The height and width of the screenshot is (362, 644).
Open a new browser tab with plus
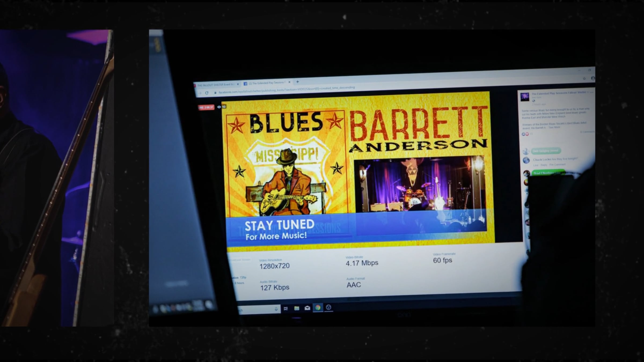(x=297, y=82)
